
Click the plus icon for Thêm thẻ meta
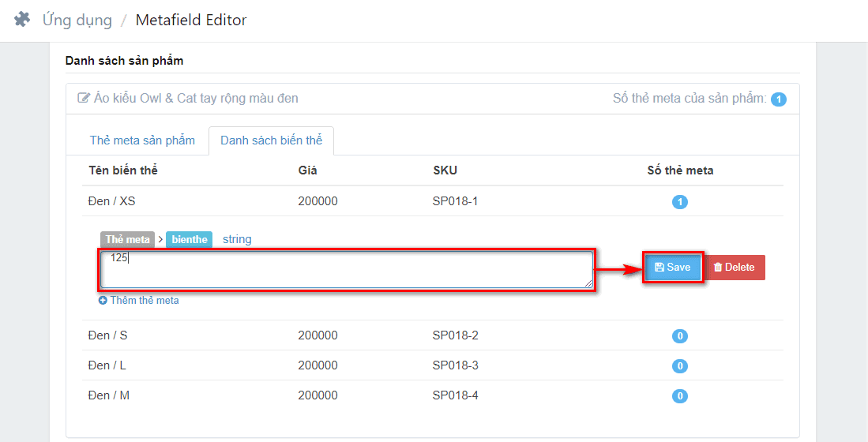point(103,301)
